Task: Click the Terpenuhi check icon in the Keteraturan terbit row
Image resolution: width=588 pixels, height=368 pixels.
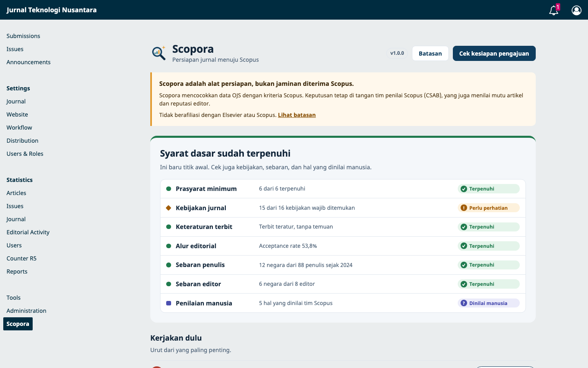Action: [464, 227]
